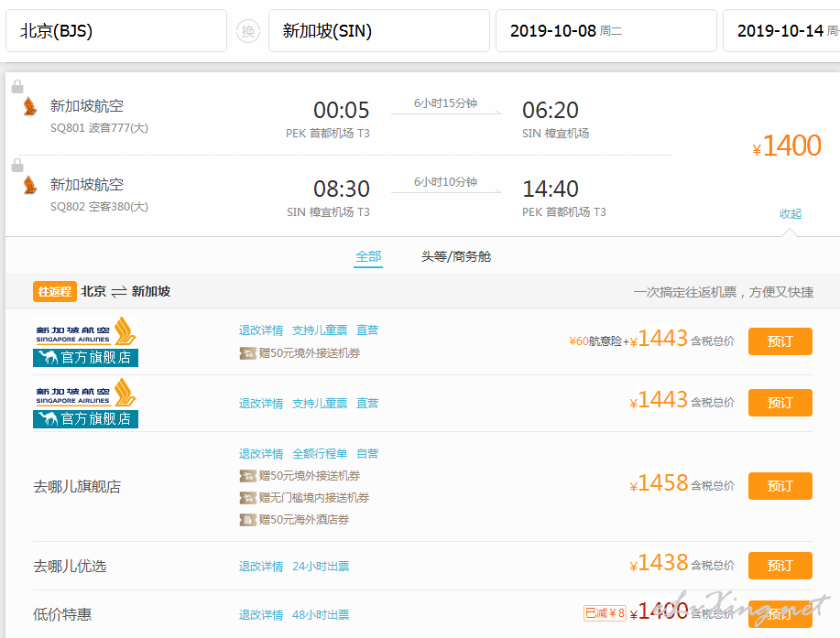Click Singapore Airlines logo beside SQ801
Image resolution: width=840 pixels, height=638 pixels.
click(x=30, y=106)
